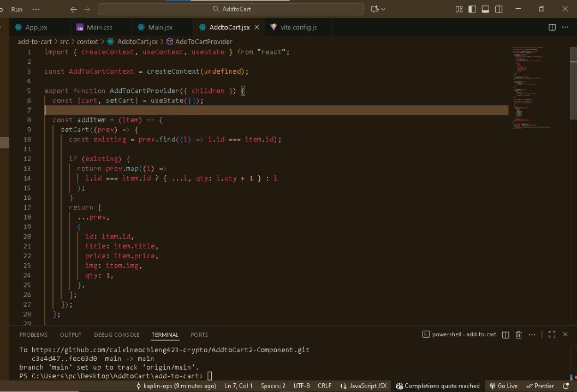
Task: Go back with the left arrow
Action: (74, 9)
